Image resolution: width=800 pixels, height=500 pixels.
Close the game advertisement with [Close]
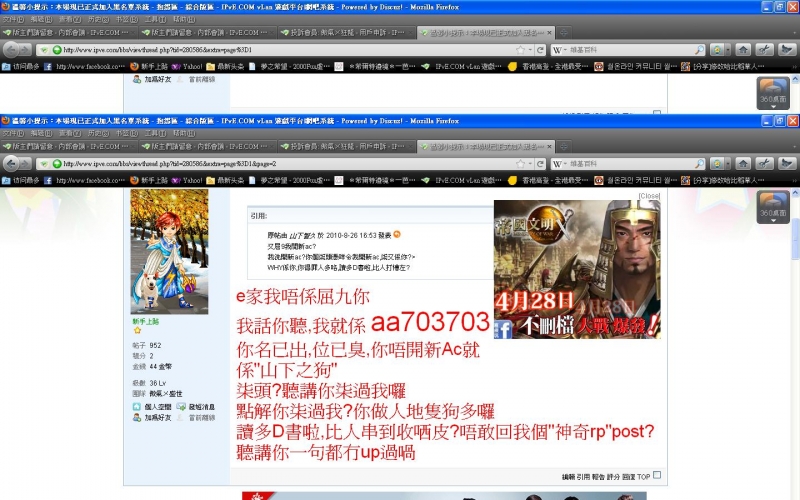649,196
